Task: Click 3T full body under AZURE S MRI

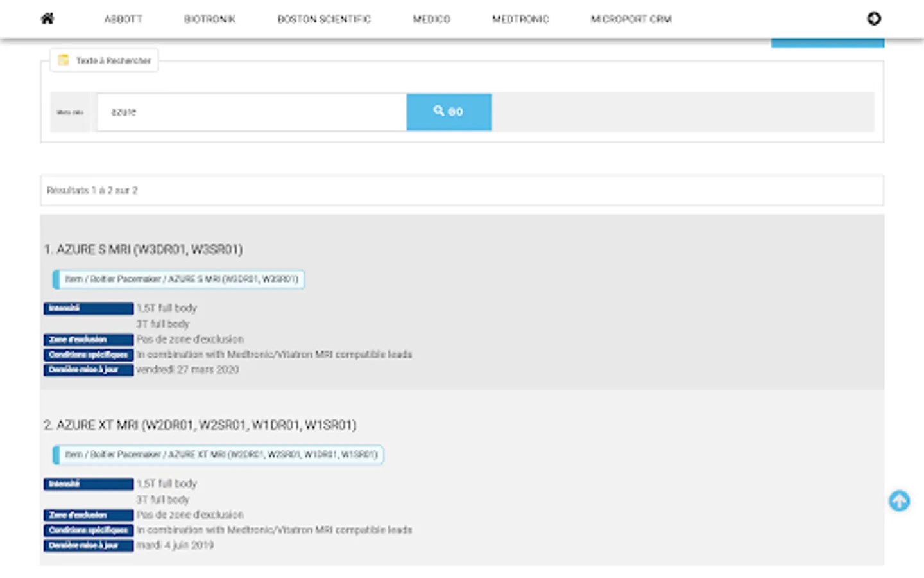Action: click(x=163, y=324)
